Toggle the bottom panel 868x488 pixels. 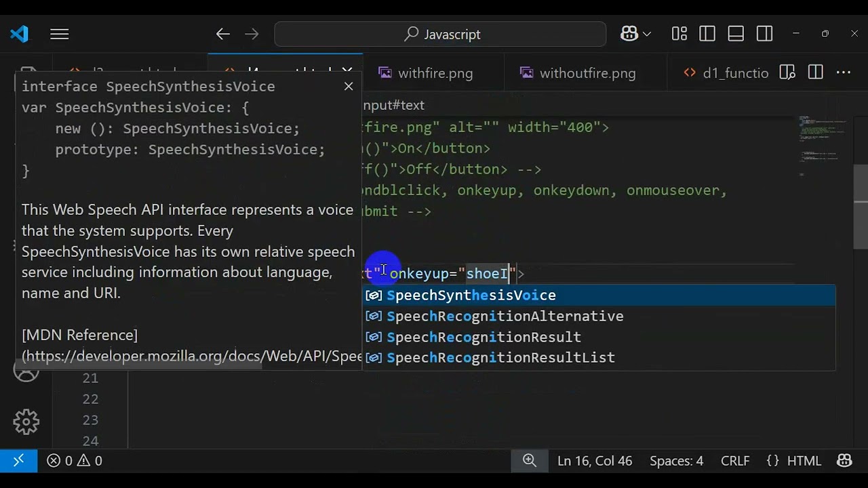pos(736,34)
